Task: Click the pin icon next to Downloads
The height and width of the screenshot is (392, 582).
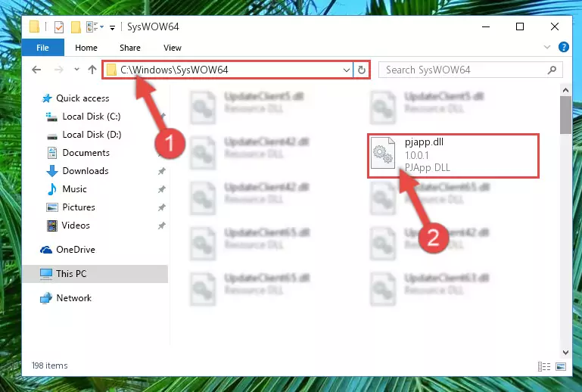Action: pos(161,171)
